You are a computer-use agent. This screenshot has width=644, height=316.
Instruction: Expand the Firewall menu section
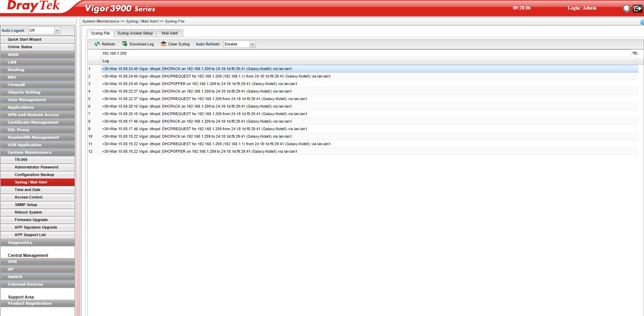point(16,85)
